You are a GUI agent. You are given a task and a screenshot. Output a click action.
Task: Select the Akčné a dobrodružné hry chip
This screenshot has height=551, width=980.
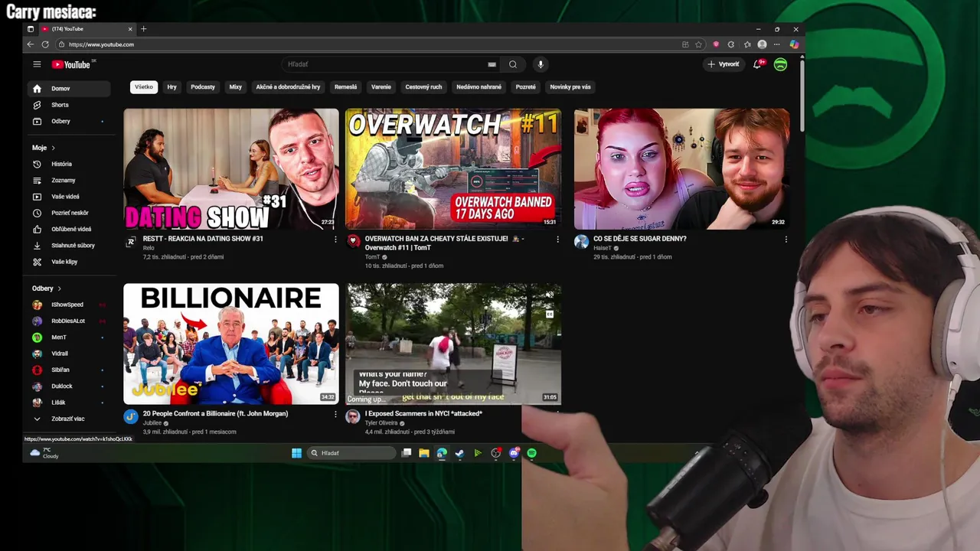(x=288, y=87)
